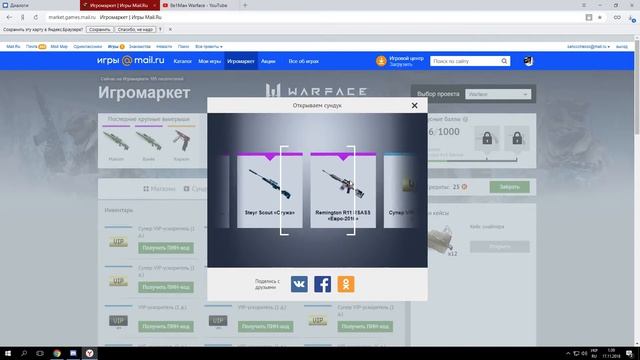Go back with the browser back arrow

9,17
